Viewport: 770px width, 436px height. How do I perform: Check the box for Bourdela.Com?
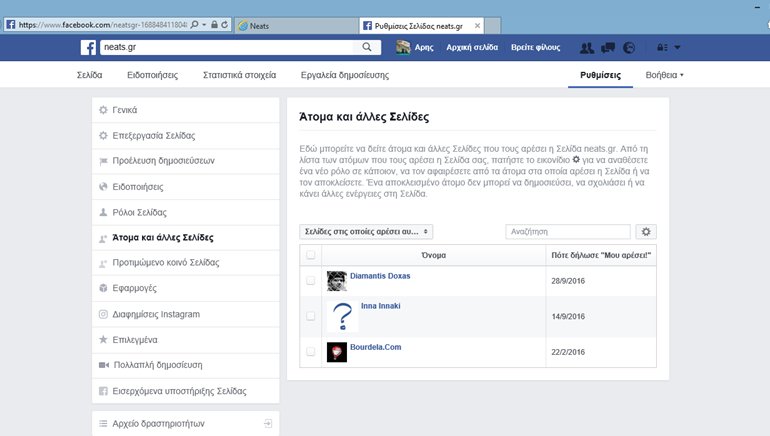tap(310, 352)
